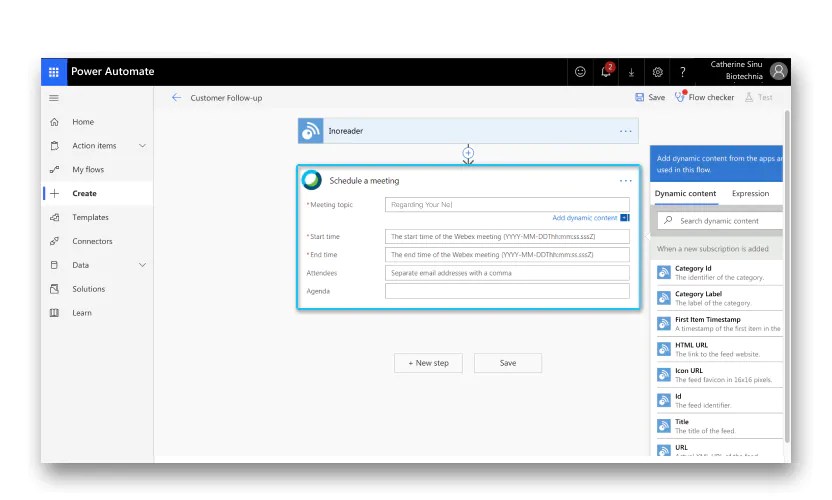
Task: Expand the Action items chevron
Action: click(142, 145)
